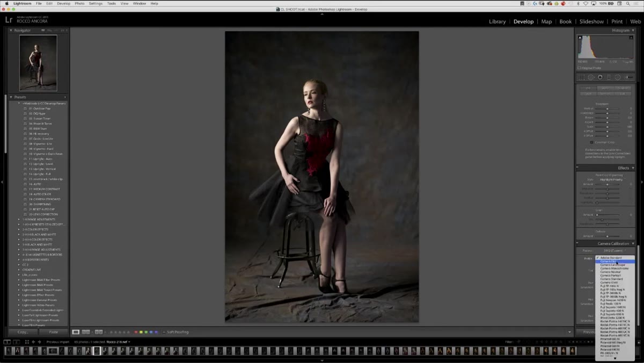644x363 pixels.
Task: Switch to the Slideshow module
Action: pos(591,21)
